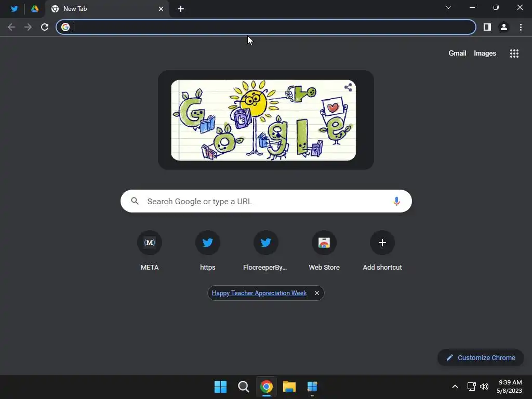Open the Web Store shortcut
Image resolution: width=532 pixels, height=399 pixels.
tap(324, 251)
